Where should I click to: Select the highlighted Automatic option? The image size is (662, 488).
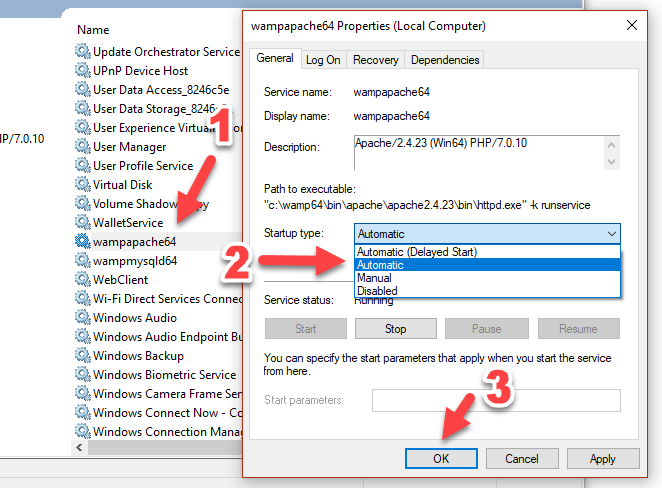[x=487, y=265]
